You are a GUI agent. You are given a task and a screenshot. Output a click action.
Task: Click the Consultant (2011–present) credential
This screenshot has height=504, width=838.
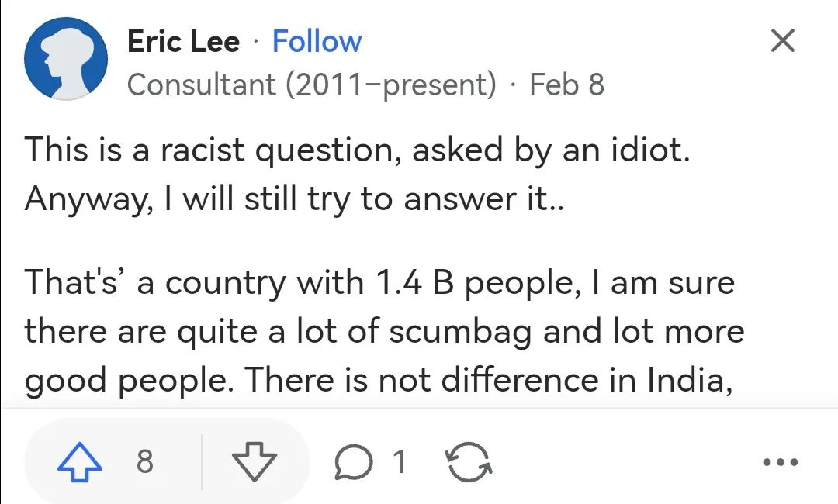point(311,85)
